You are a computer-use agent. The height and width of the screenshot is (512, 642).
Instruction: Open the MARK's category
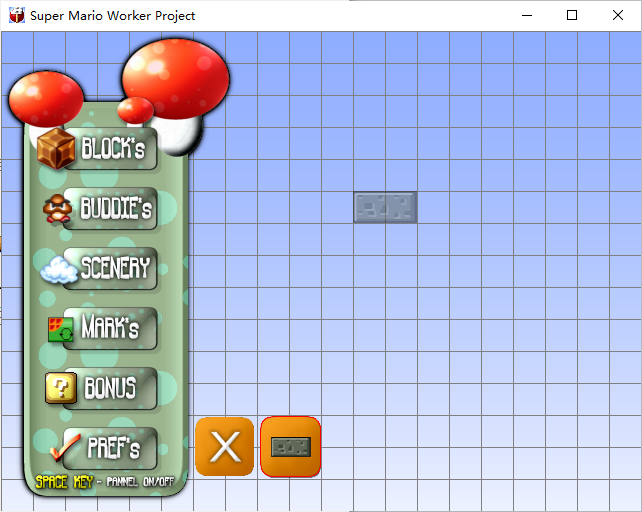[x=111, y=328]
